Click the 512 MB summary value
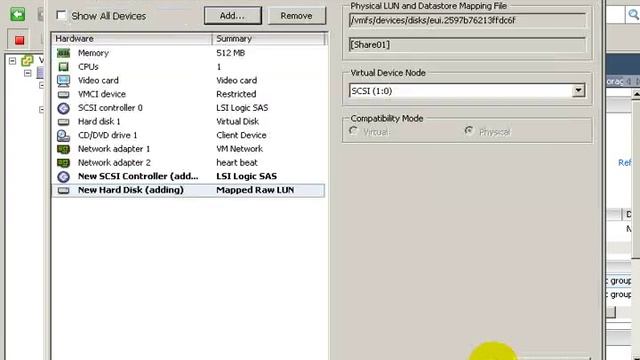The height and width of the screenshot is (360, 640). click(230, 53)
